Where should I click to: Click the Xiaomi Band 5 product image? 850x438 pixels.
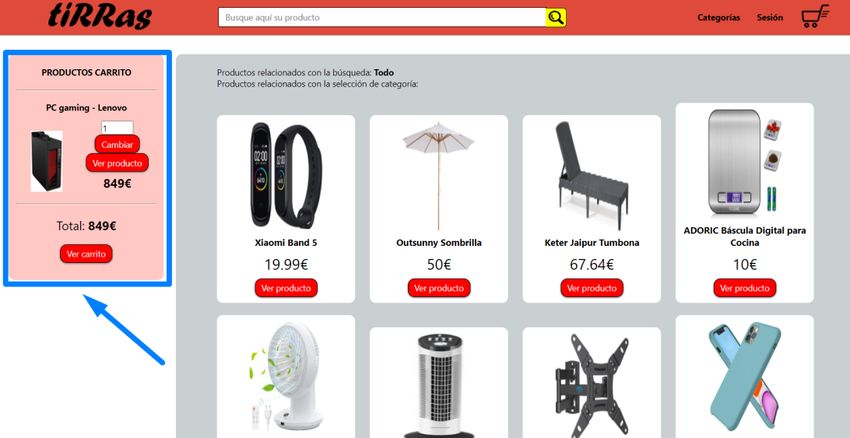pyautogui.click(x=286, y=175)
